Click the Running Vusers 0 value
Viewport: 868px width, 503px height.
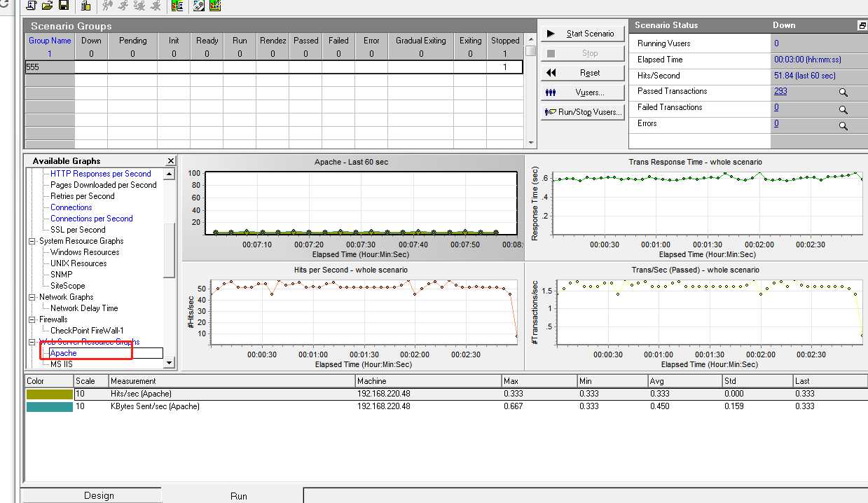776,43
